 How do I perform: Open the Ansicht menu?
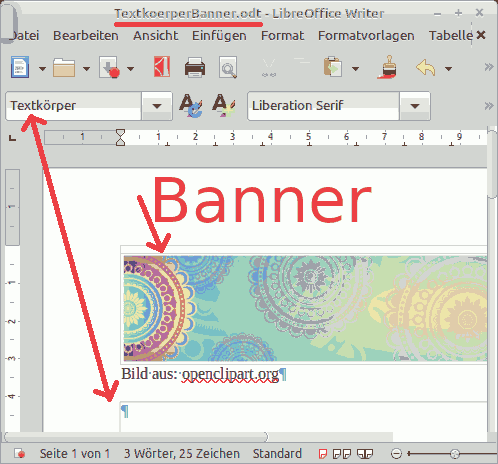155,35
